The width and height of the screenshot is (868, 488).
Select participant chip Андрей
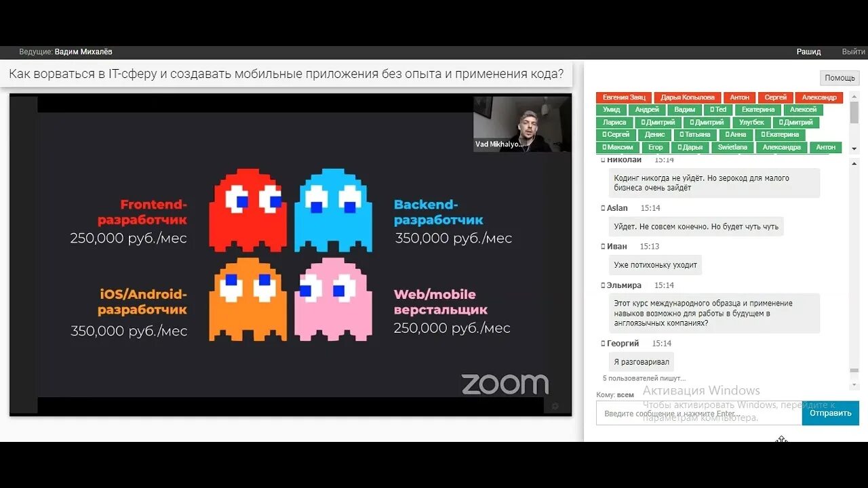(647, 110)
